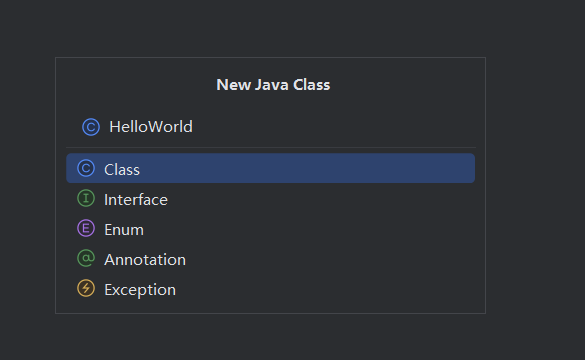The image size is (585, 360).
Task: Choose Enum as the kind
Action: pyautogui.click(x=270, y=229)
